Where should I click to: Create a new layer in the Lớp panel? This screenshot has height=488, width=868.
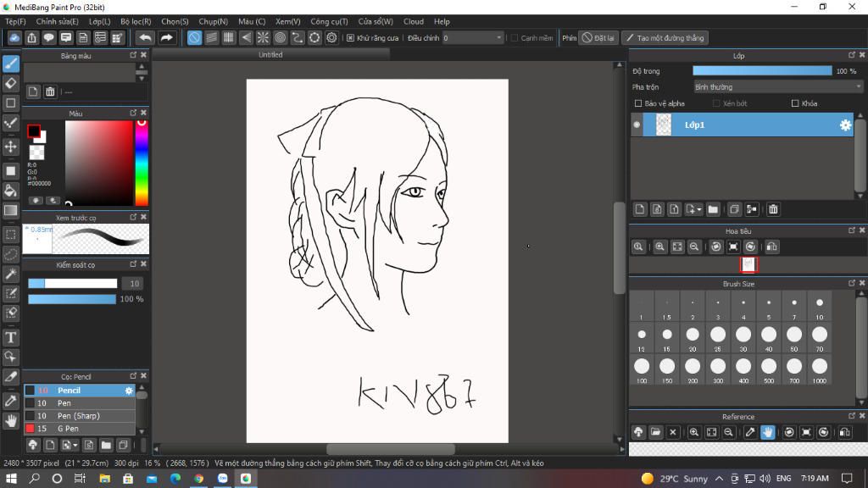640,209
